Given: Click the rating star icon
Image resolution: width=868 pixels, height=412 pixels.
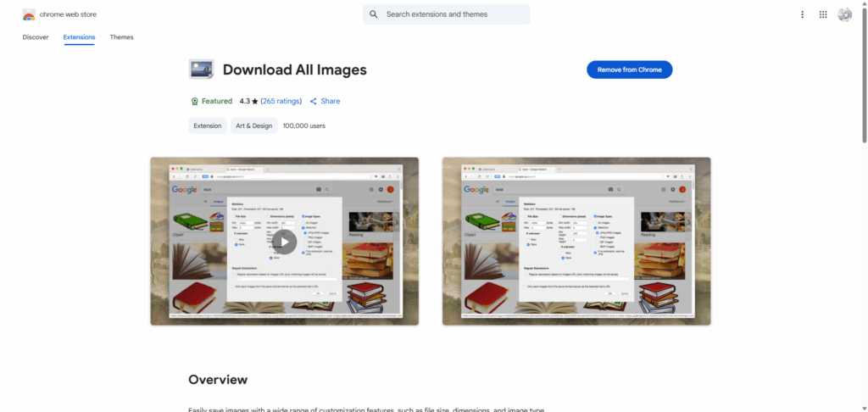Looking at the screenshot, I should (254, 102).
